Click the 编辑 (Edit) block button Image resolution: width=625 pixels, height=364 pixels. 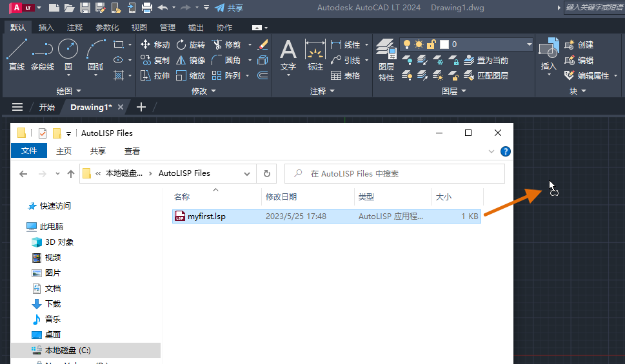579,60
